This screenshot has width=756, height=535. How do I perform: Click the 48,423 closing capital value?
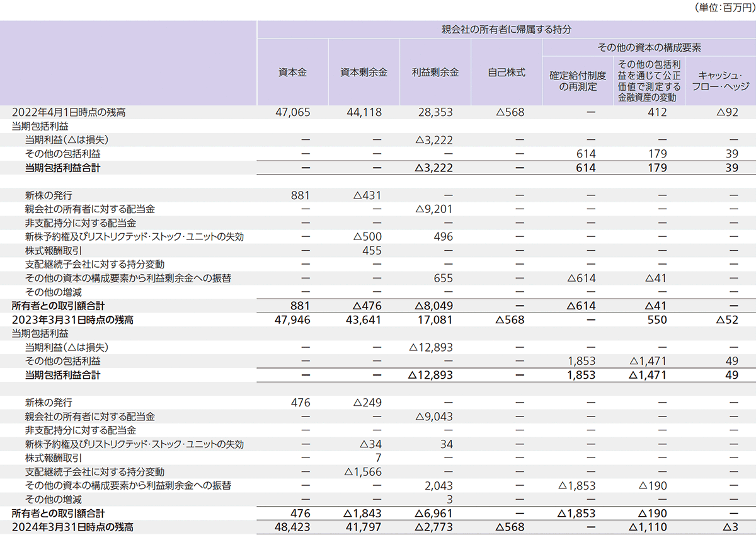pyautogui.click(x=293, y=527)
